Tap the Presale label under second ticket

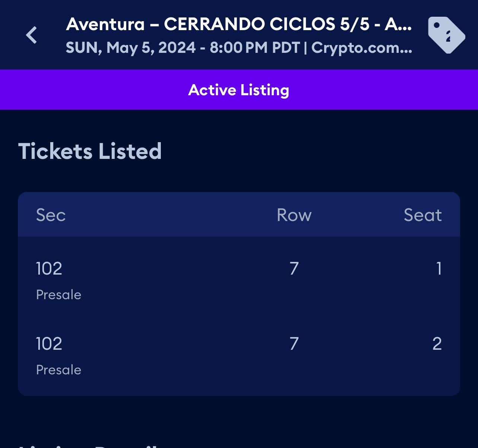(58, 370)
